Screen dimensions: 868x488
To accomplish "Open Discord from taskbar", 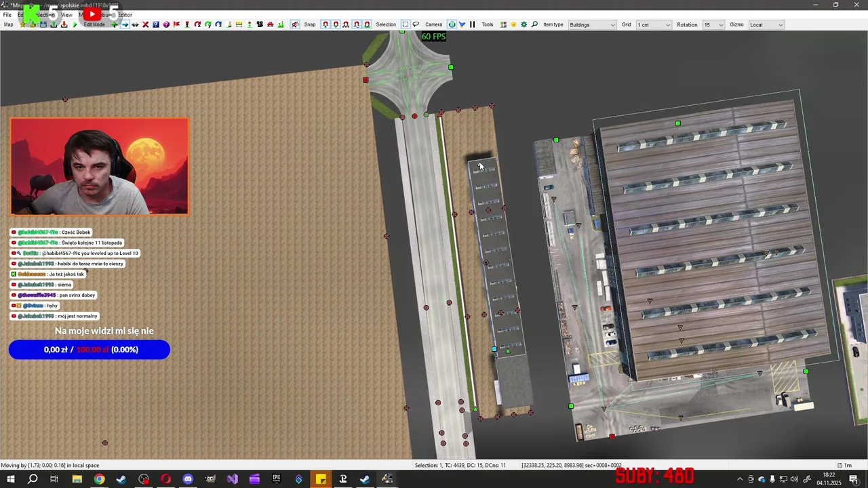I will click(188, 479).
